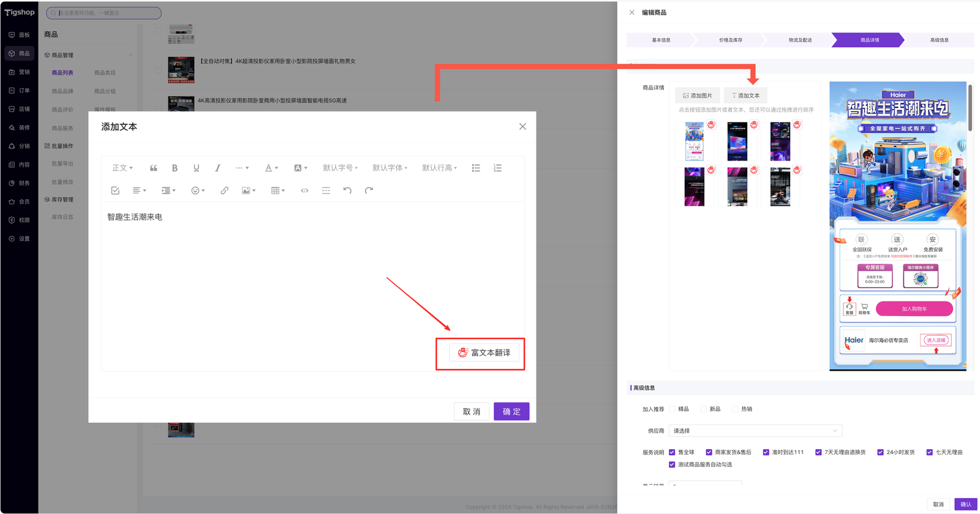Open the text color picker
Image resolution: width=980 pixels, height=514 pixels.
271,168
